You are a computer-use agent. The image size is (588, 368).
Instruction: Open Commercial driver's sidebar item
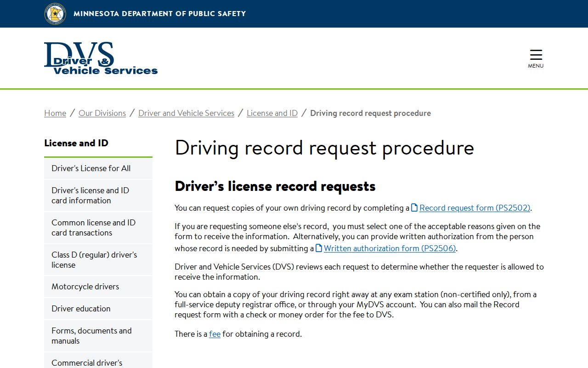(98, 361)
